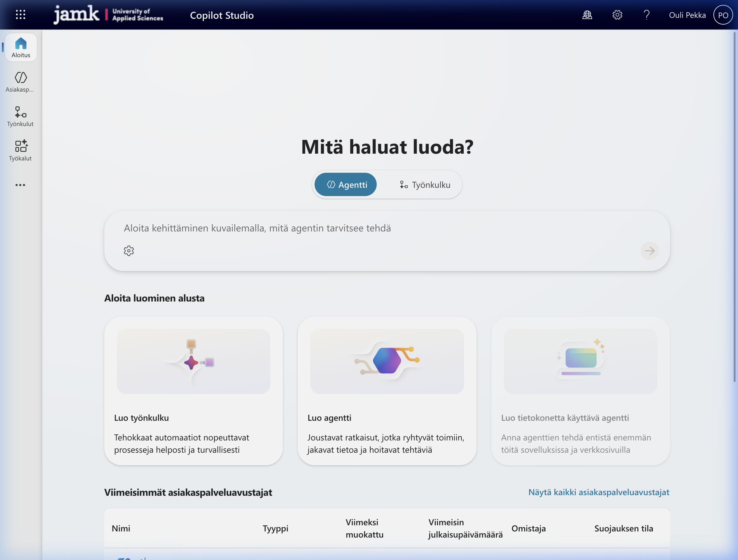Open the help question mark icon
The height and width of the screenshot is (560, 738).
pos(647,15)
